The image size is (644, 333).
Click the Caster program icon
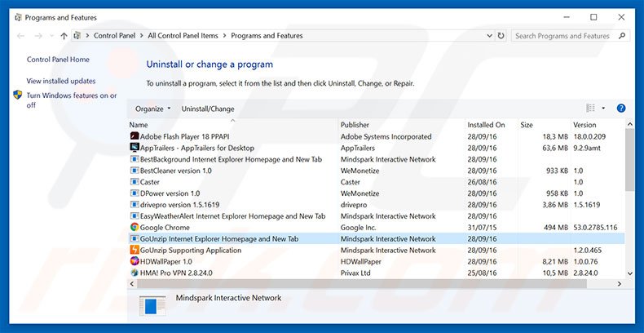135,182
